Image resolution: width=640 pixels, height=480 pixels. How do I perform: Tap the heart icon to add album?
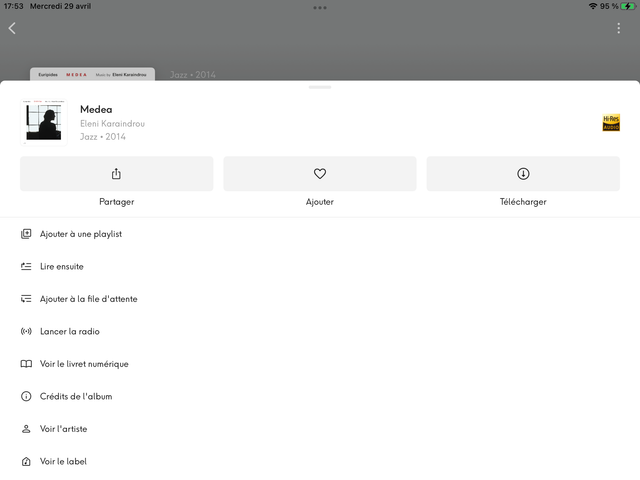[x=320, y=173]
